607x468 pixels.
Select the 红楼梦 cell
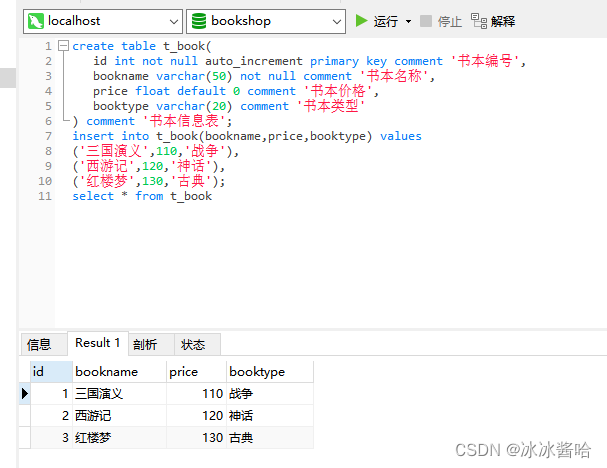119,438
